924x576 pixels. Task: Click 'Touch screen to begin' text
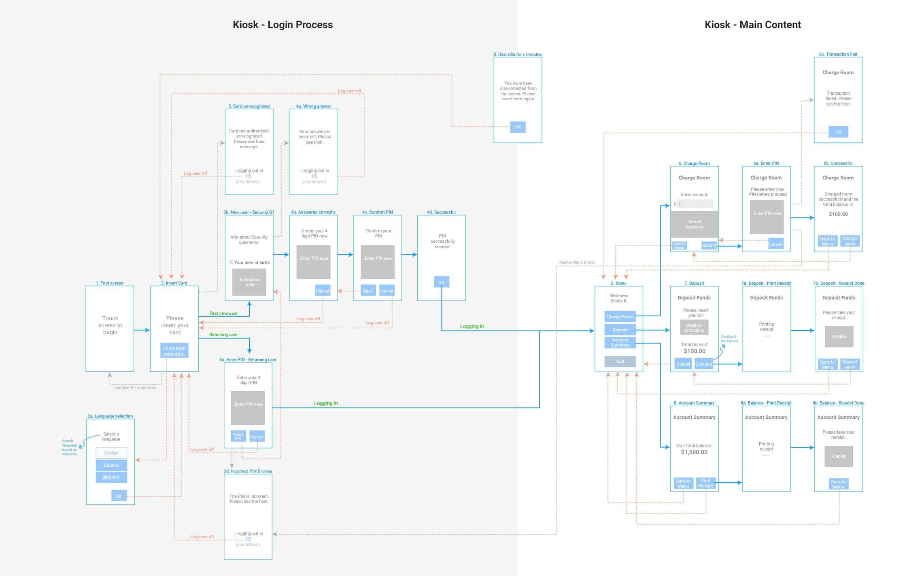click(x=110, y=325)
